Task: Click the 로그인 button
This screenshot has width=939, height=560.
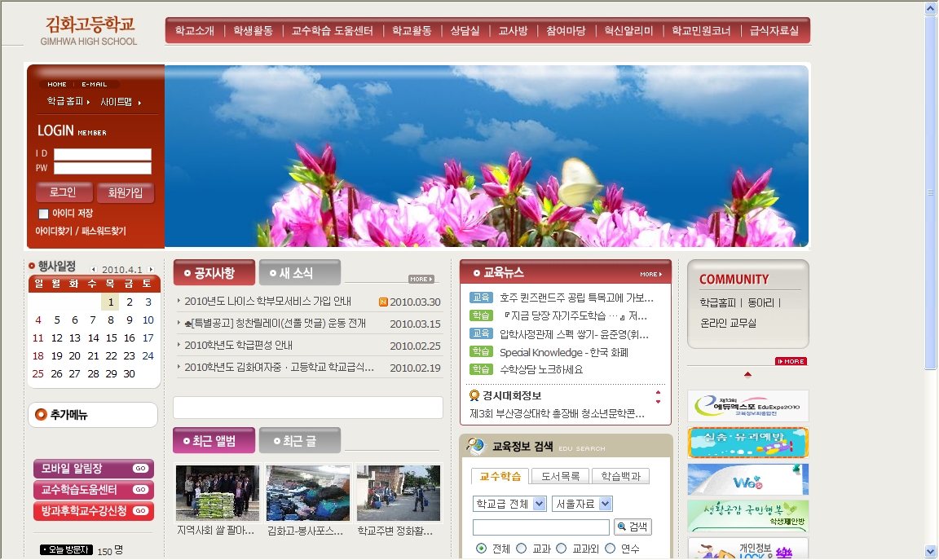Action: (x=63, y=192)
